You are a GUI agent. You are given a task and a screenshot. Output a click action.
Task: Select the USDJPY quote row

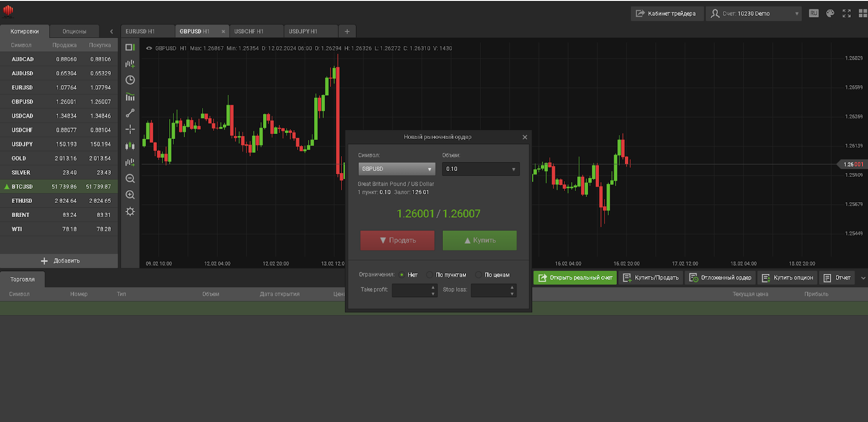point(59,144)
